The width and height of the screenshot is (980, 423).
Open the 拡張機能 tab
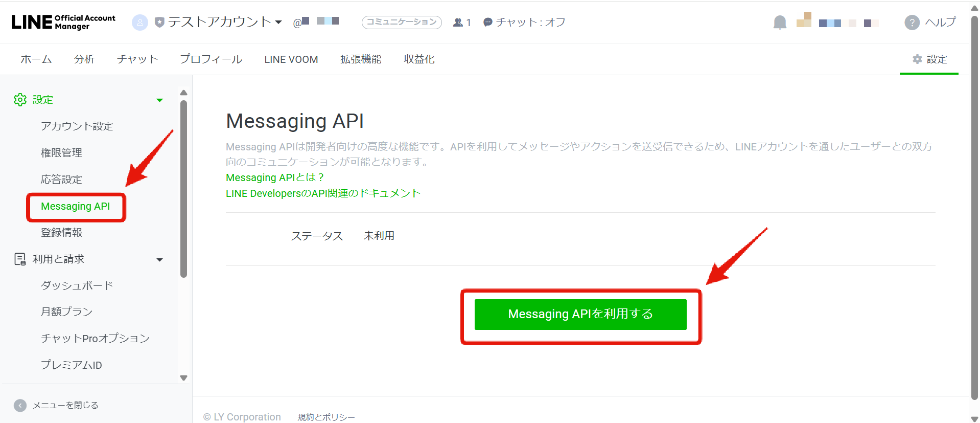pos(361,59)
